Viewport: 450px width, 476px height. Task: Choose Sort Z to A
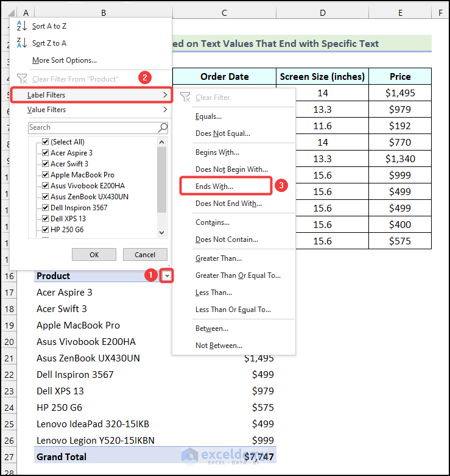91,43
